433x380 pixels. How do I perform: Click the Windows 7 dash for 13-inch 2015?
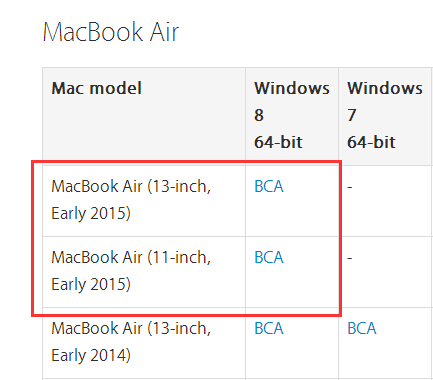pyautogui.click(x=350, y=187)
